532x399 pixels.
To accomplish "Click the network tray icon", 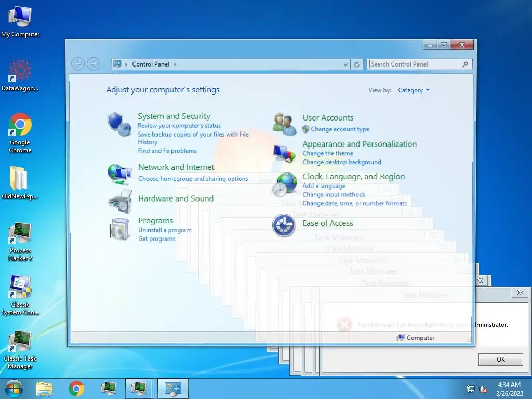I will click(471, 389).
